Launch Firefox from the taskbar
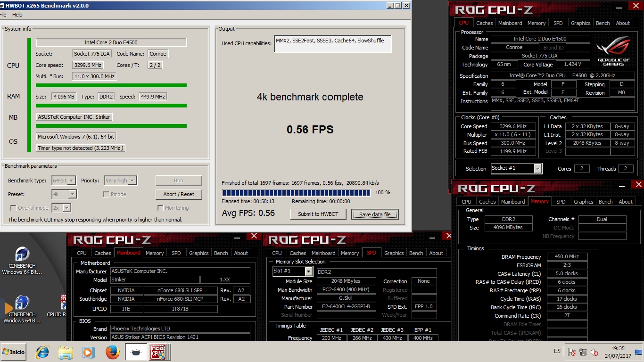The height and width of the screenshot is (362, 644). [x=112, y=352]
